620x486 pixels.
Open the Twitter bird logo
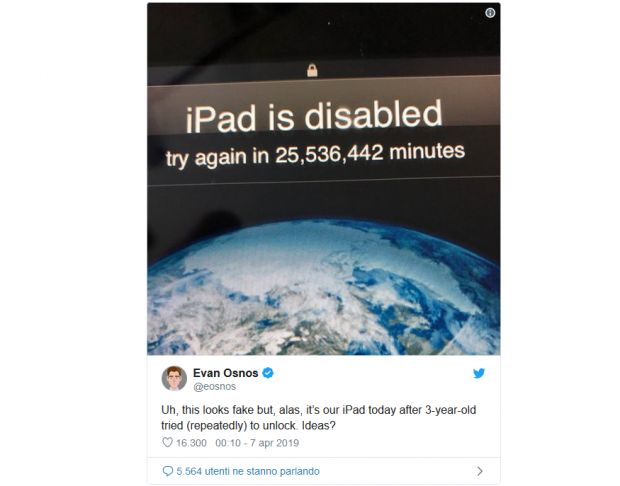pos(479,373)
